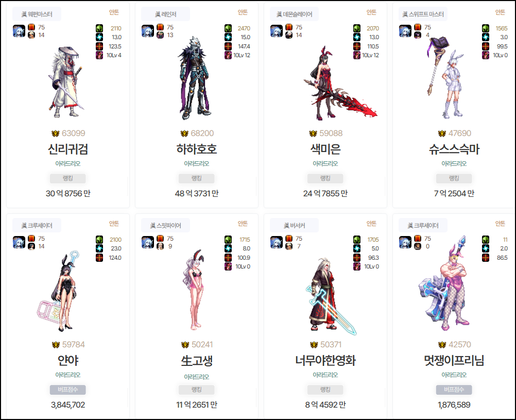Click the 眞 스핏파이어 class tag
Screen dimensions: 516x420
click(165, 225)
